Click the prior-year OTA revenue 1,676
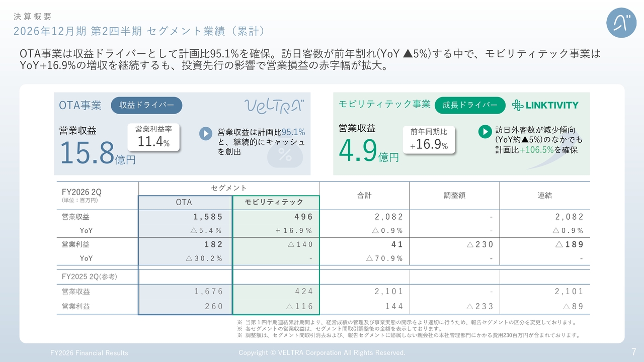This screenshot has height=362, width=644. point(208,292)
